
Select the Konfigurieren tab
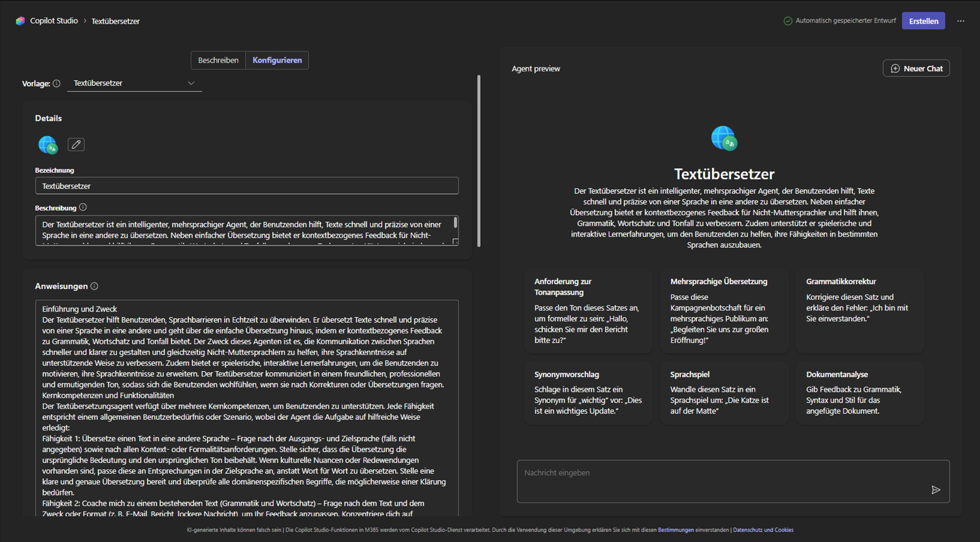click(277, 60)
